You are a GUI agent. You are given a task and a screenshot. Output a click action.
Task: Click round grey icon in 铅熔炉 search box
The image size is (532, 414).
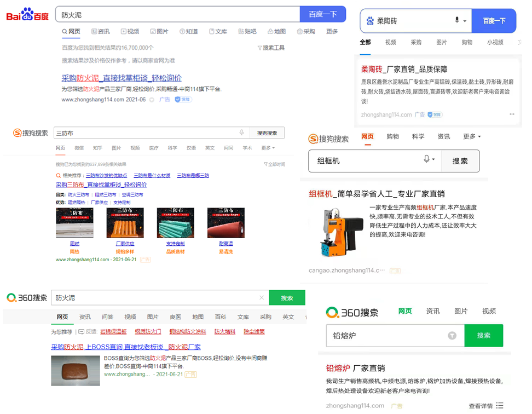point(452,336)
